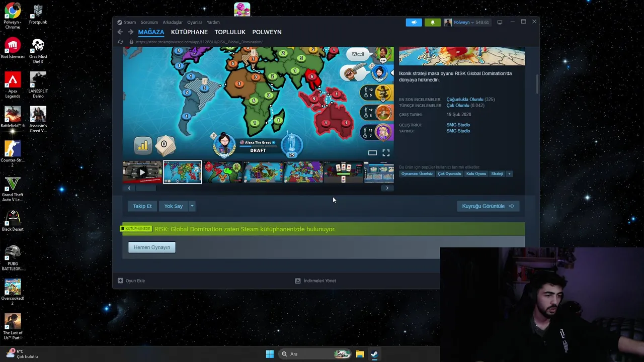This screenshot has width=644, height=362.
Task: Click the thumbnail strip slider handle
Action: [x=146, y=188]
